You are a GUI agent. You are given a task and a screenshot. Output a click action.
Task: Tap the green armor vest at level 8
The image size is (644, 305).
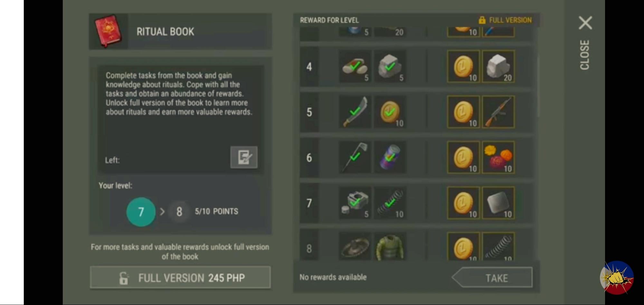click(390, 246)
